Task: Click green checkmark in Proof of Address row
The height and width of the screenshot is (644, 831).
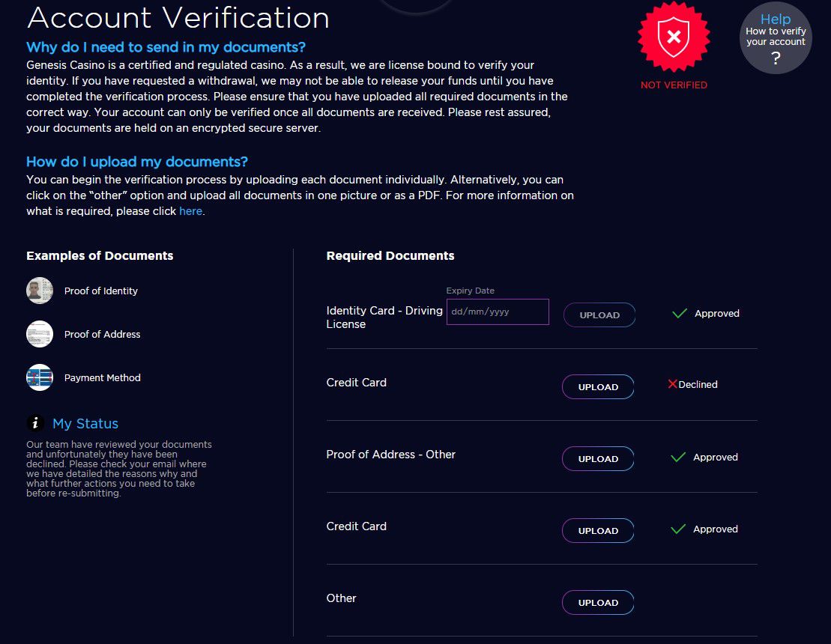Action: coord(678,457)
